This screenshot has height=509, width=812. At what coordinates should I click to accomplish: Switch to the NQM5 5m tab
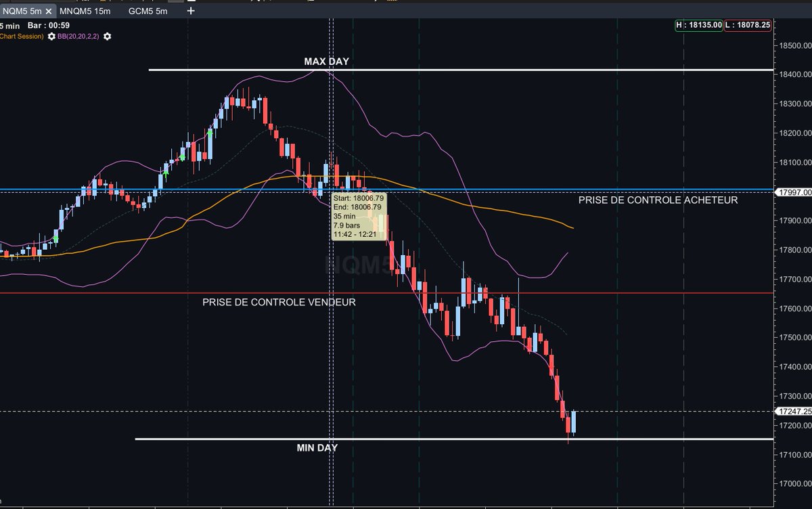pyautogui.click(x=21, y=11)
